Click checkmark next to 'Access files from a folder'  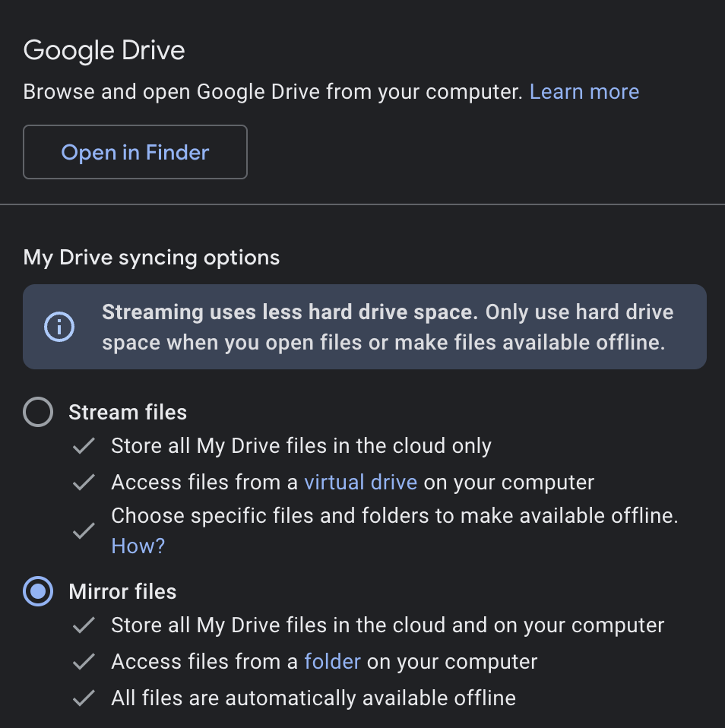pos(84,661)
